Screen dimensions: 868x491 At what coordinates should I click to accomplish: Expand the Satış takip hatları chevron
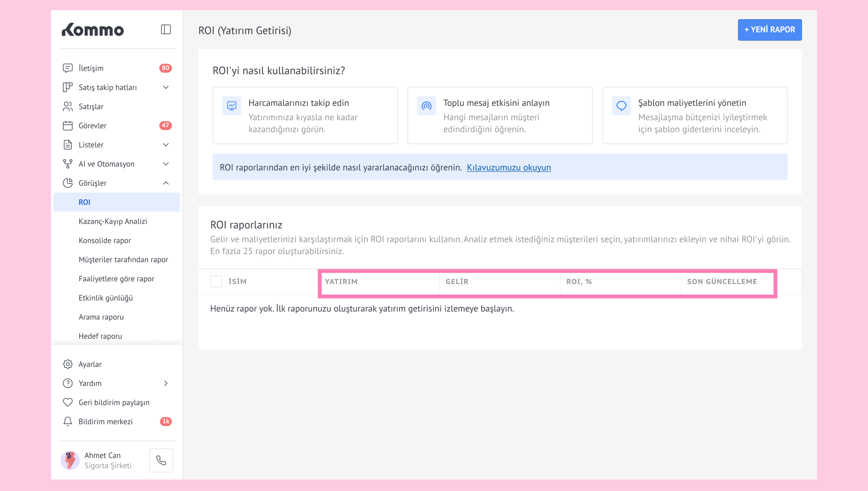(x=166, y=87)
